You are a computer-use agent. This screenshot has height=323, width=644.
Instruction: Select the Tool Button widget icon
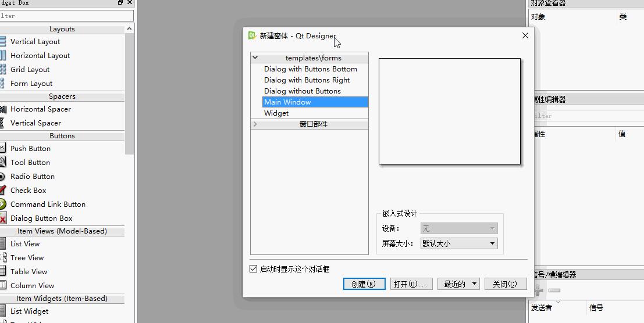click(x=2, y=162)
